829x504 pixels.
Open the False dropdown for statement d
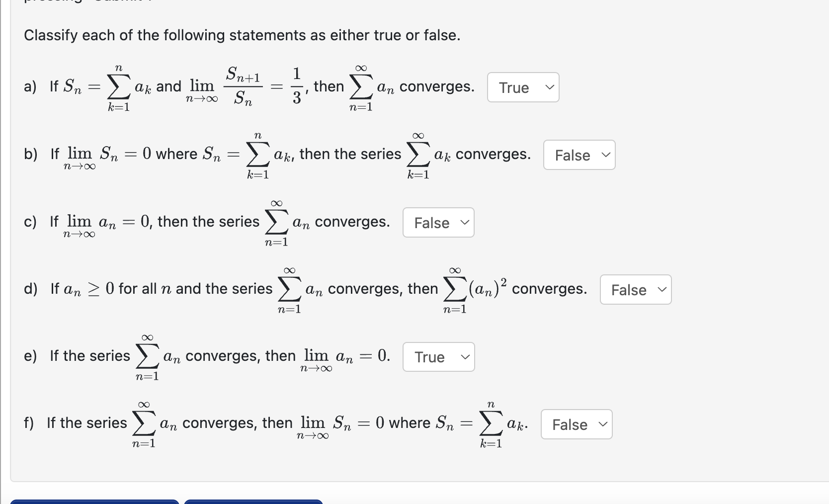coord(635,290)
